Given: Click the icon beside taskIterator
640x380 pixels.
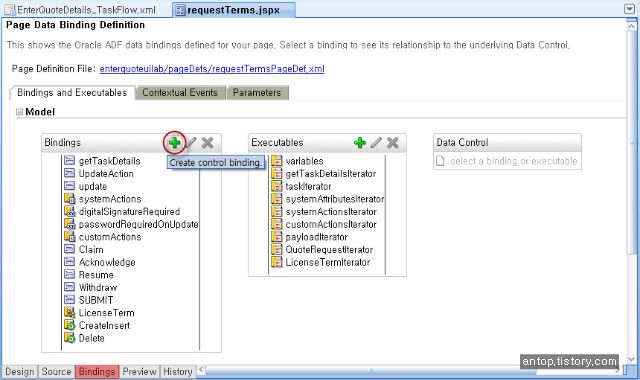Looking at the screenshot, I should coord(277,186).
